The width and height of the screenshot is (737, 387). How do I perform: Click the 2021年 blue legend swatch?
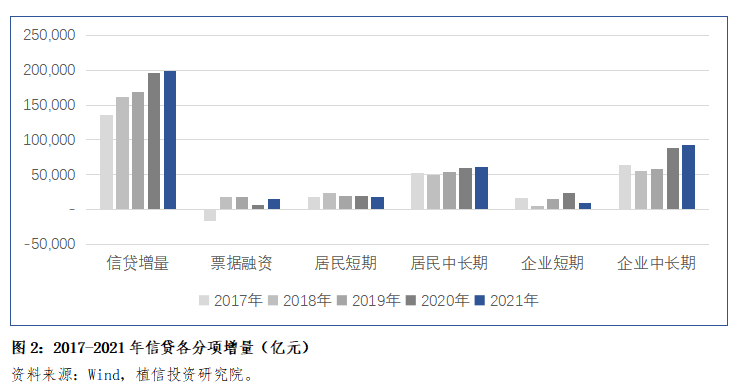point(479,300)
